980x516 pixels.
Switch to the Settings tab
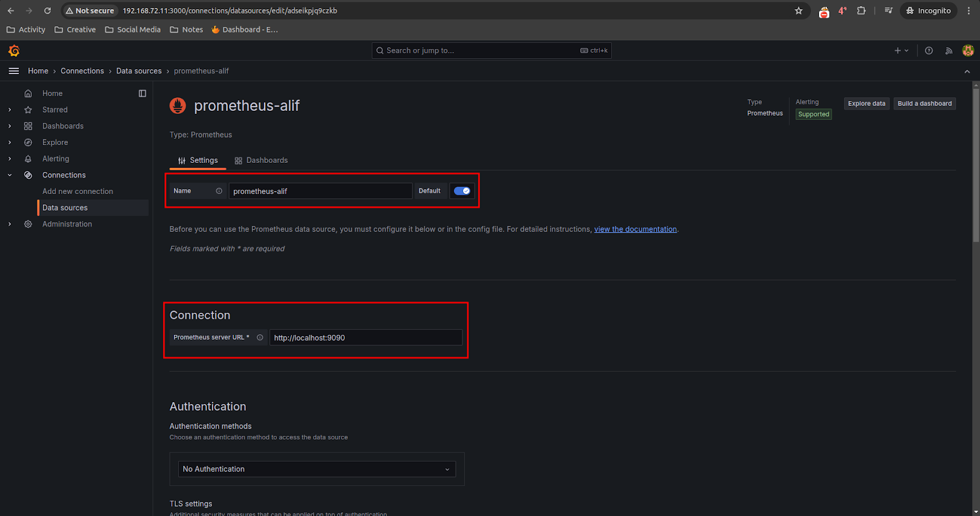tap(198, 160)
